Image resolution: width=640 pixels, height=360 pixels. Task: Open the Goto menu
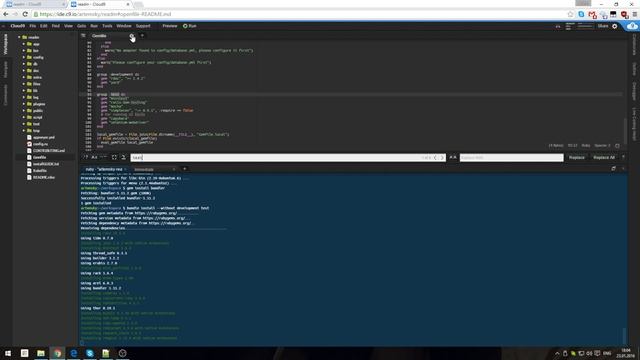[82, 26]
